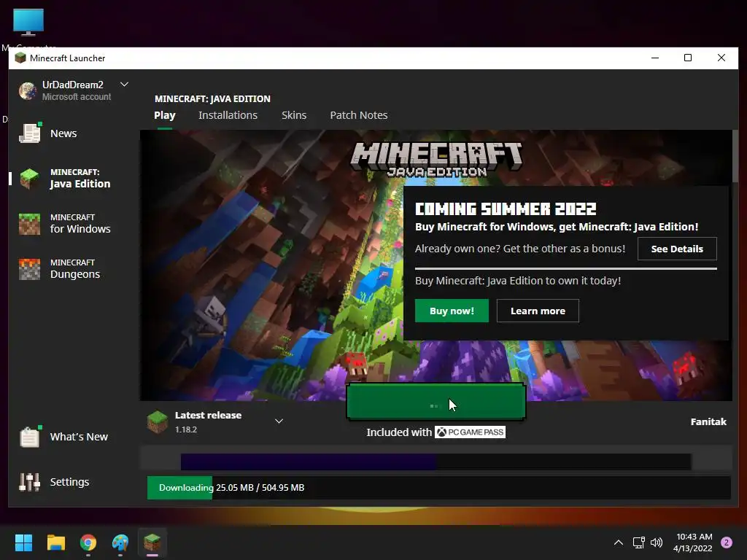
Task: Click the Fanitak player name
Action: coord(708,421)
